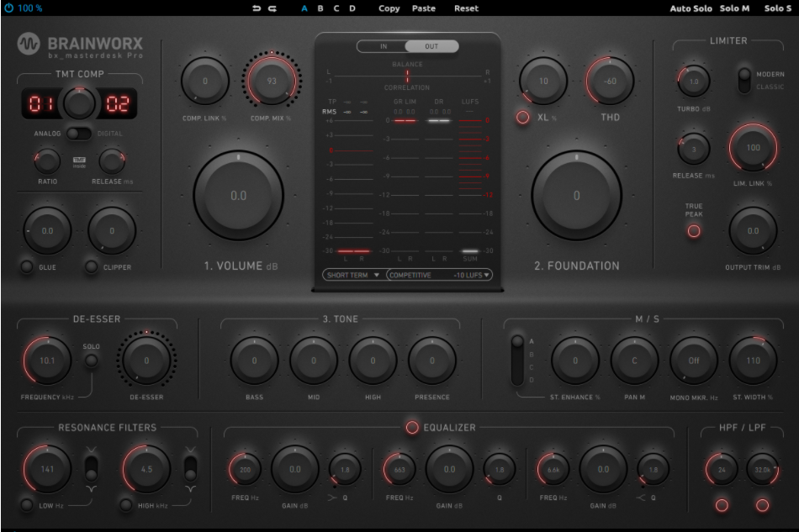
Task: Switch the TMT COMP mode to DIGITAL
Action: (x=86, y=134)
